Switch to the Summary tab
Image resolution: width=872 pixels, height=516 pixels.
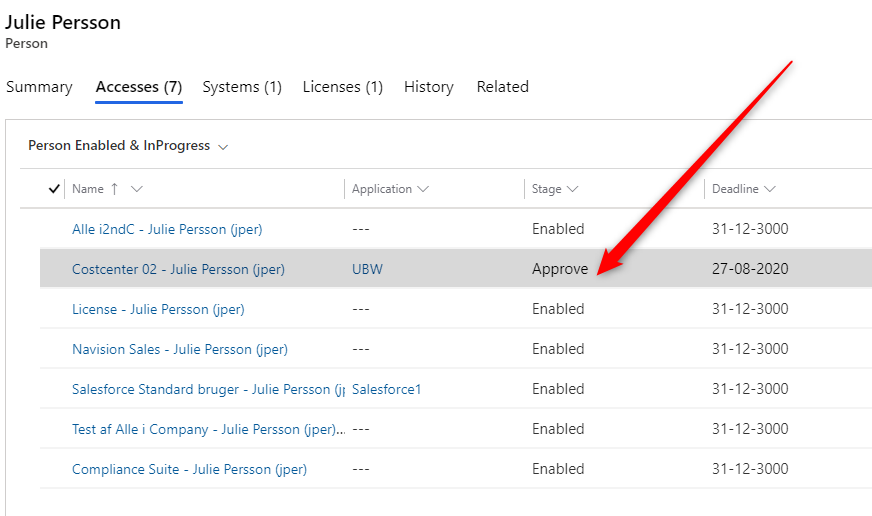[39, 87]
